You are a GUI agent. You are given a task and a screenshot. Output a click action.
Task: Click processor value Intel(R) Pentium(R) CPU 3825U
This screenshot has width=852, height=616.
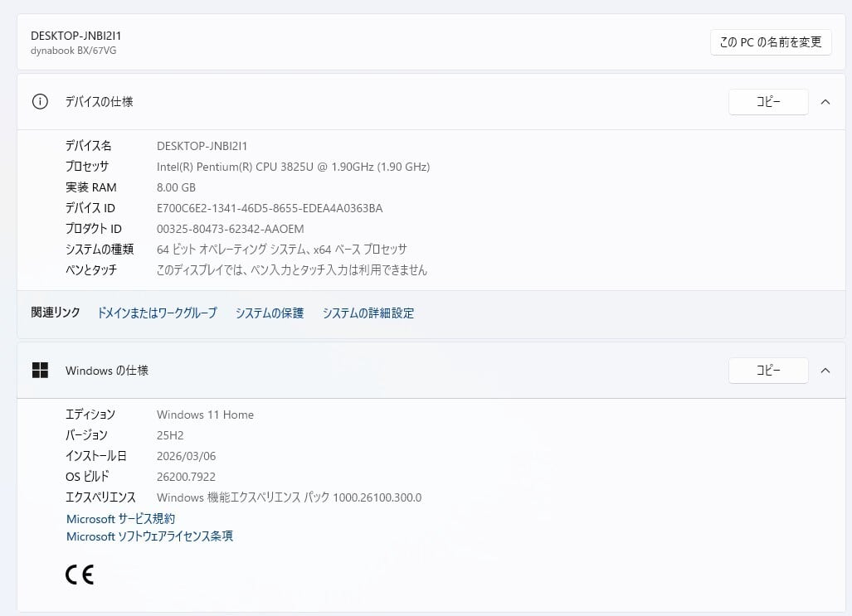point(294,167)
